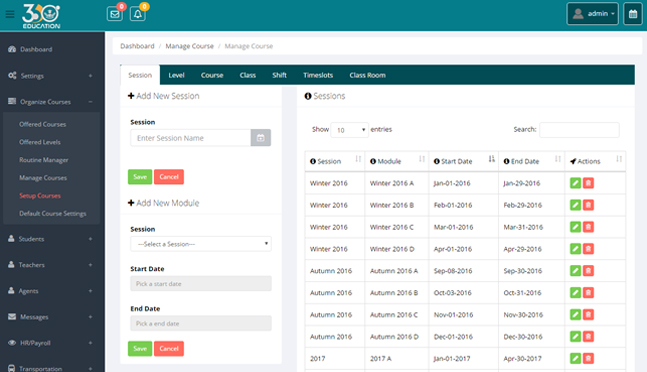Save the new module
Screen dimensions: 647x372
pos(140,348)
